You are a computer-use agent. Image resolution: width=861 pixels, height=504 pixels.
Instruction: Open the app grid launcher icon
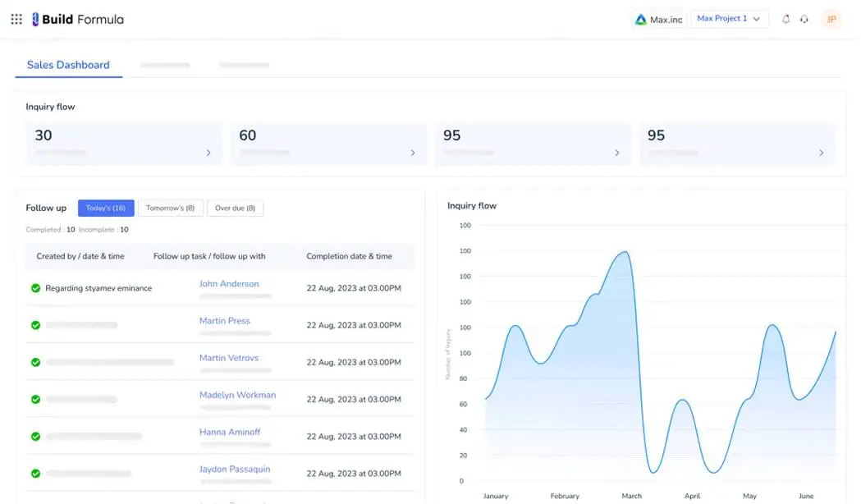pos(16,19)
